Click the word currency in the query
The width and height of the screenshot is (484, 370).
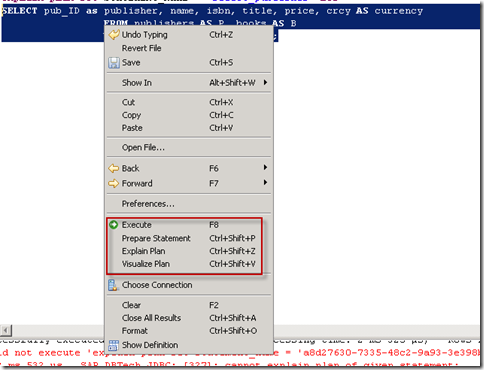(x=399, y=11)
